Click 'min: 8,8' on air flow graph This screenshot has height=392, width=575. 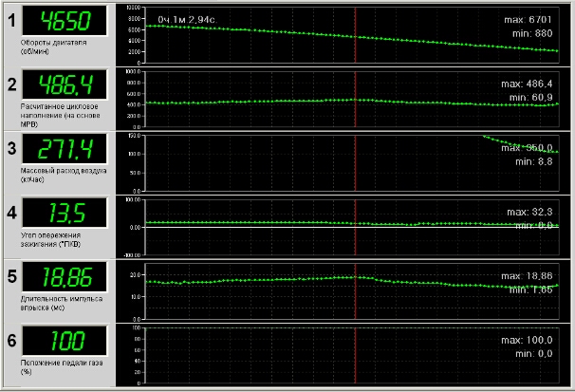pyautogui.click(x=533, y=161)
